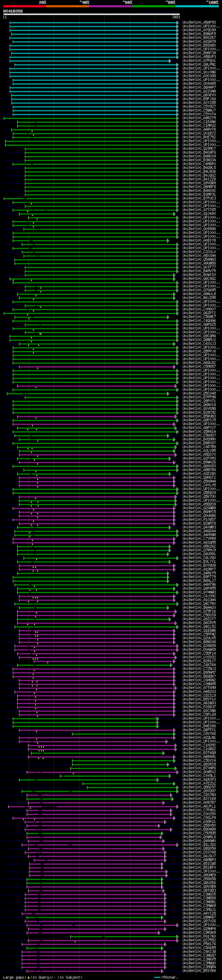Select the label UniRef100_A5DS70
222x980 pixels.
199,455
